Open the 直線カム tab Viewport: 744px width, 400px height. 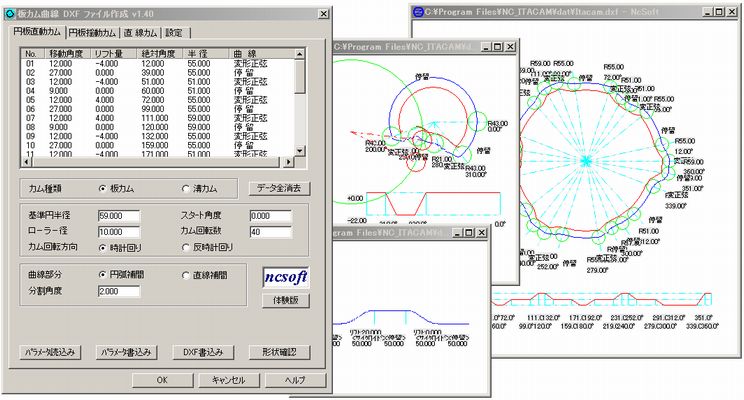click(144, 32)
